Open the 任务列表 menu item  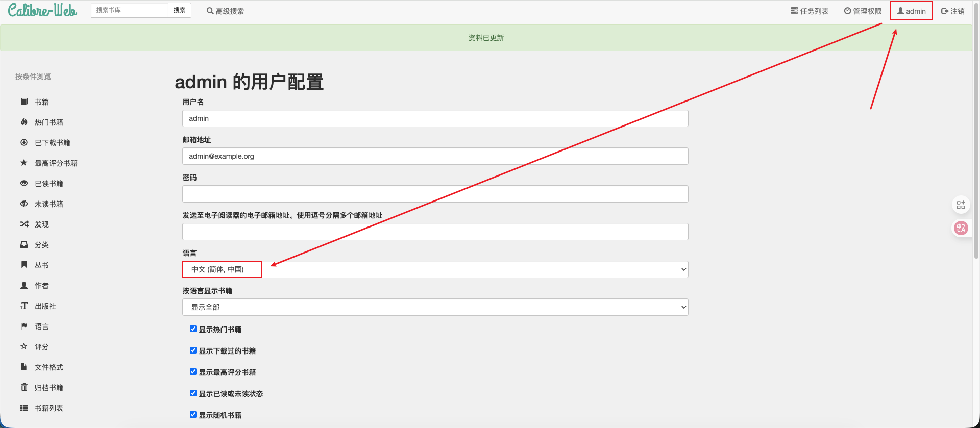[810, 11]
